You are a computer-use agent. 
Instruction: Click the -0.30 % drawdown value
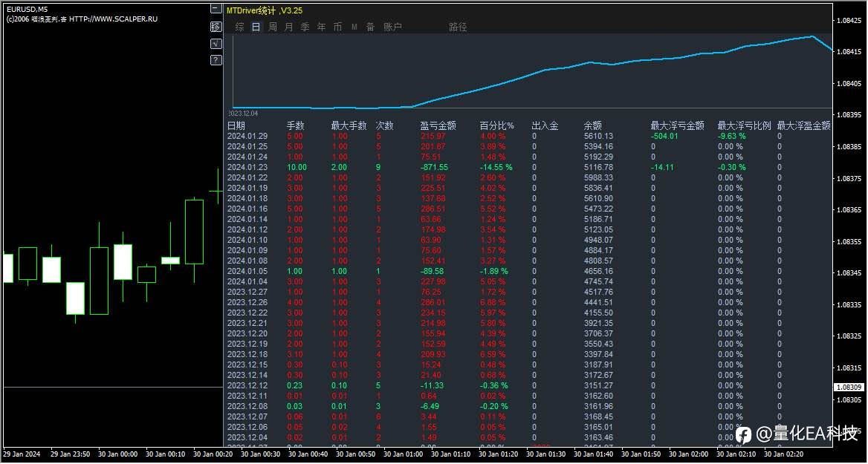coord(731,167)
